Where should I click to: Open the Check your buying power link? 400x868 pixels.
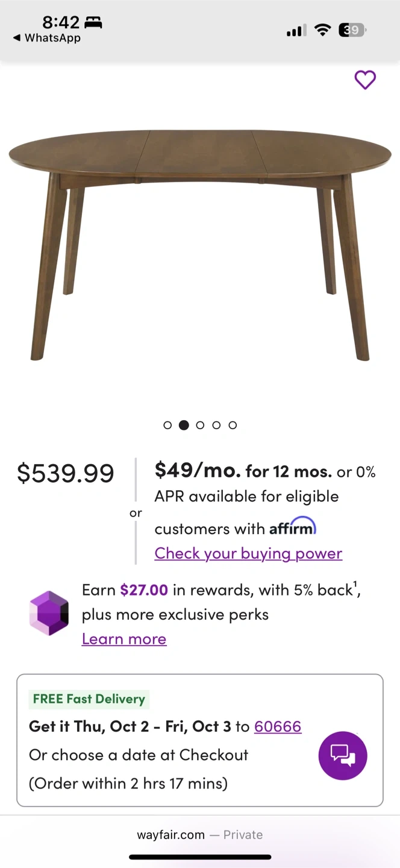(x=248, y=553)
